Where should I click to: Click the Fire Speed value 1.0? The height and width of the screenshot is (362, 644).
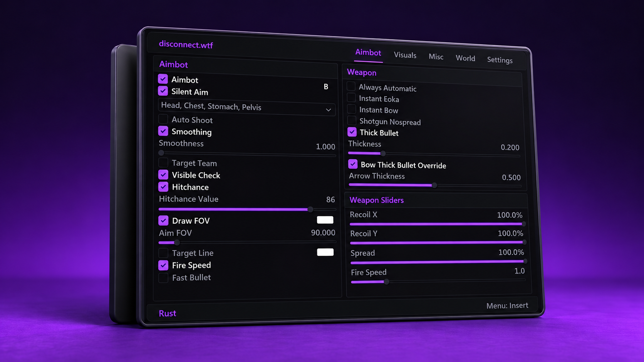[x=520, y=271]
